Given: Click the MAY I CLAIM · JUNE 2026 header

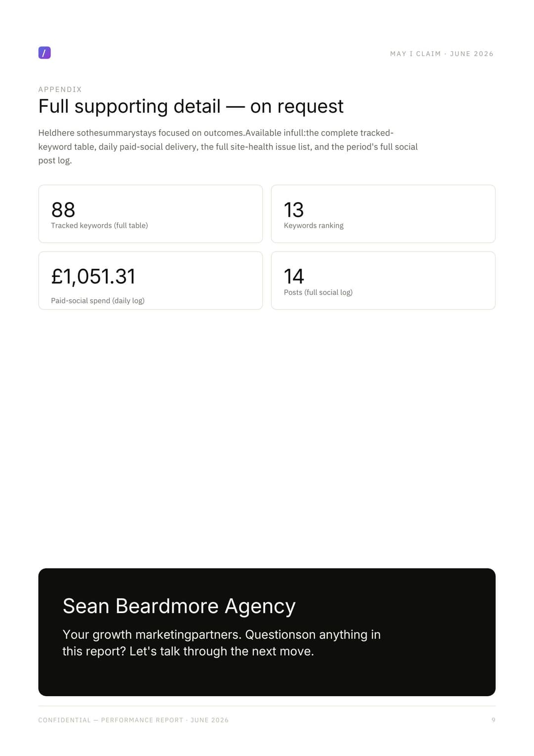Looking at the screenshot, I should 442,54.
